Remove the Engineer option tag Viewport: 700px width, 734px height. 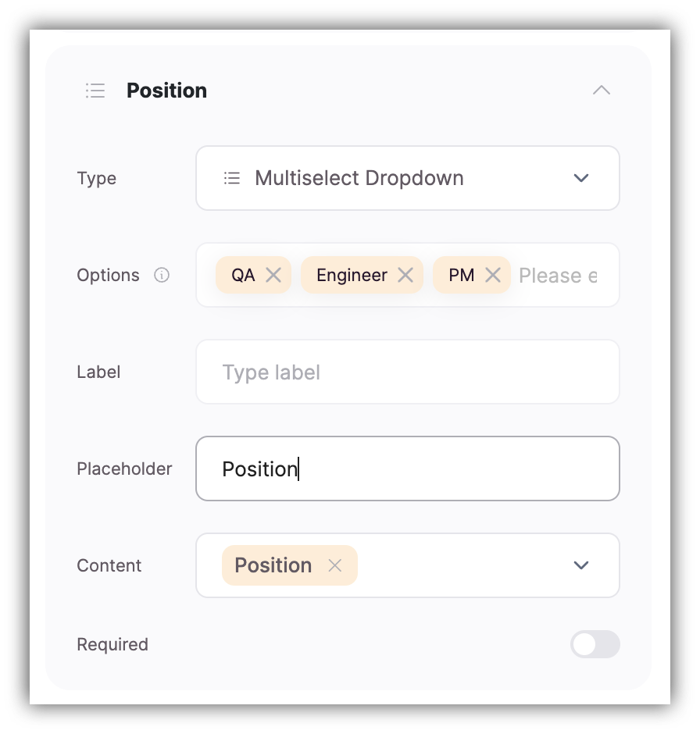point(405,275)
